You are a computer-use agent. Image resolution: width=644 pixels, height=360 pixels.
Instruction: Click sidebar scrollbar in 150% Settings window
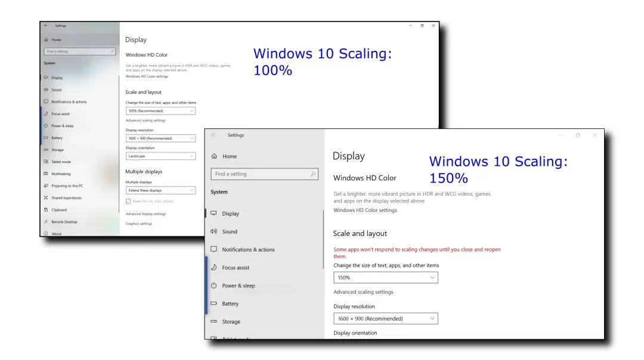pos(323,240)
